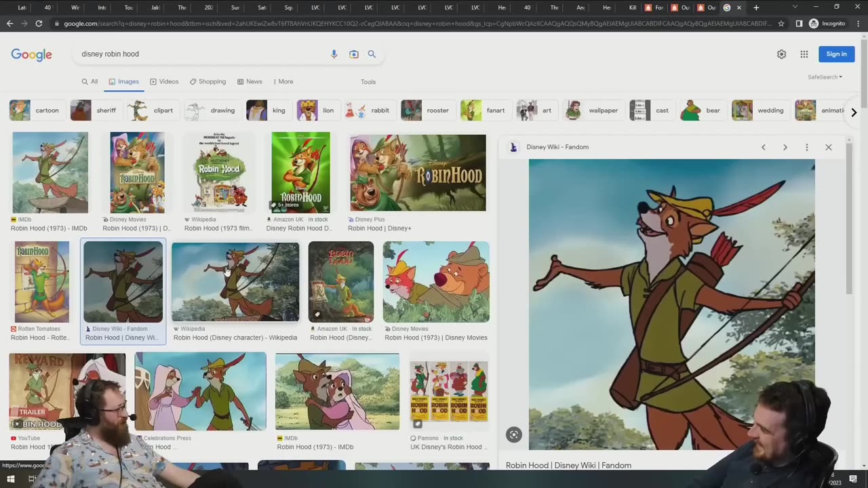Click the magnifier search button
The image size is (868, 488).
(x=372, y=54)
